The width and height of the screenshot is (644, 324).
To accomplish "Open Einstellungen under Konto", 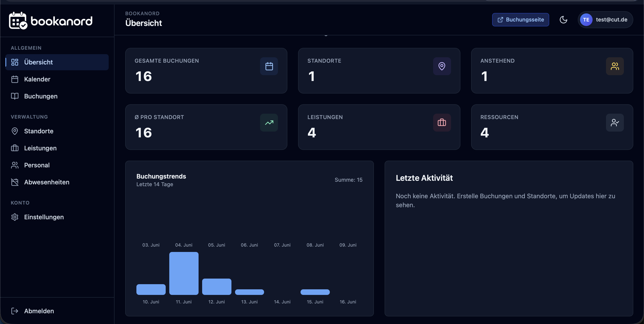I will (x=57, y=217).
